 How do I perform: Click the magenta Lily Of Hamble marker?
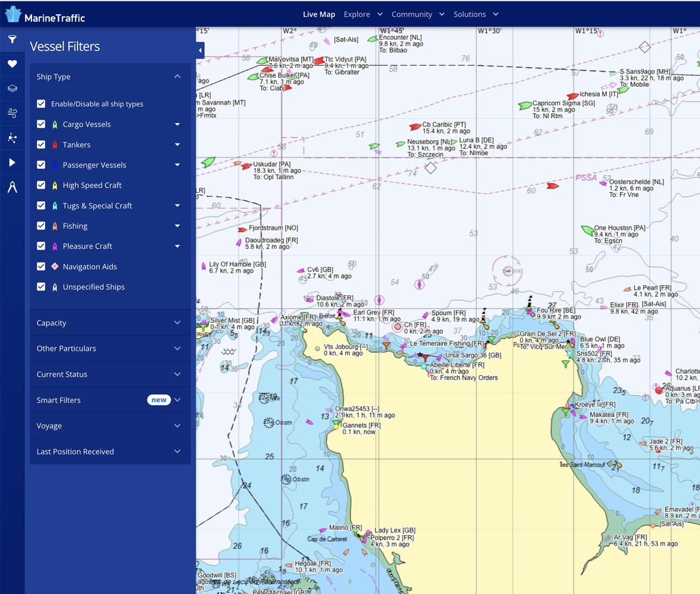(204, 267)
